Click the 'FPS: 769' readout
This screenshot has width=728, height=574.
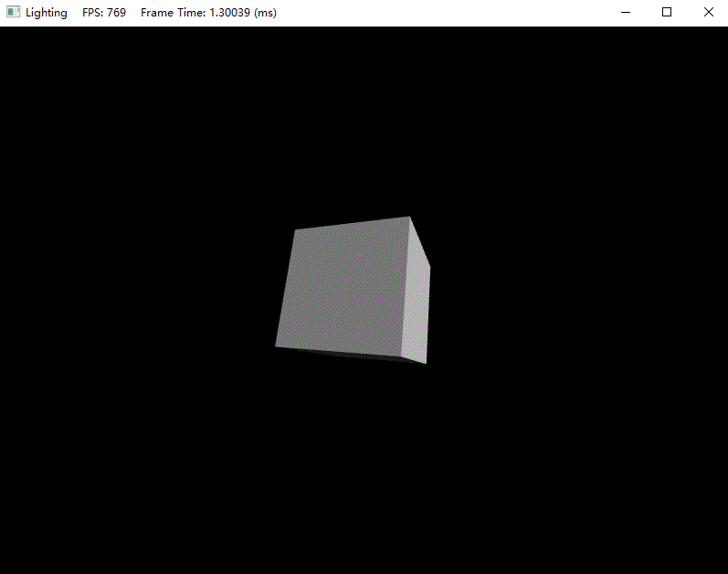[104, 13]
